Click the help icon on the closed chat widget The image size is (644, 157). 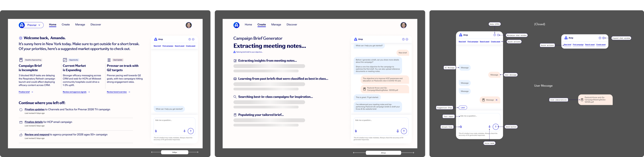(x=600, y=38)
